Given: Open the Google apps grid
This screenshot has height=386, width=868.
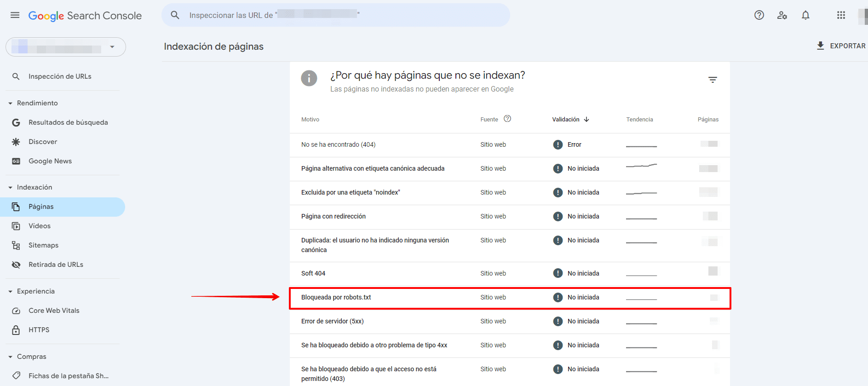Looking at the screenshot, I should tap(841, 15).
